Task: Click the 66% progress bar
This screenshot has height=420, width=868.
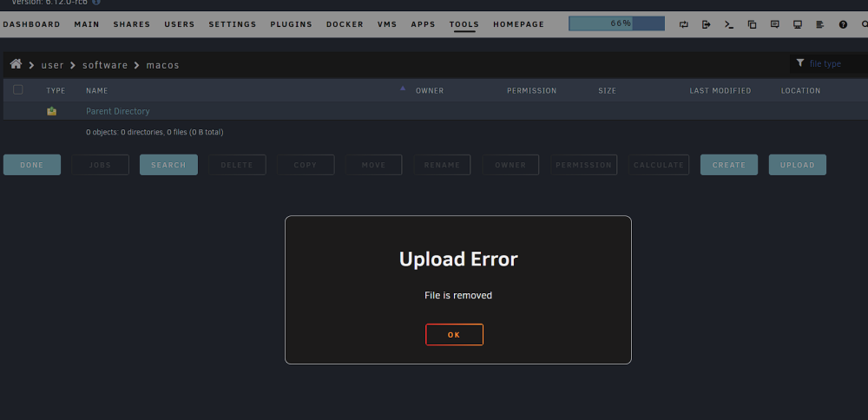Action: (x=616, y=23)
